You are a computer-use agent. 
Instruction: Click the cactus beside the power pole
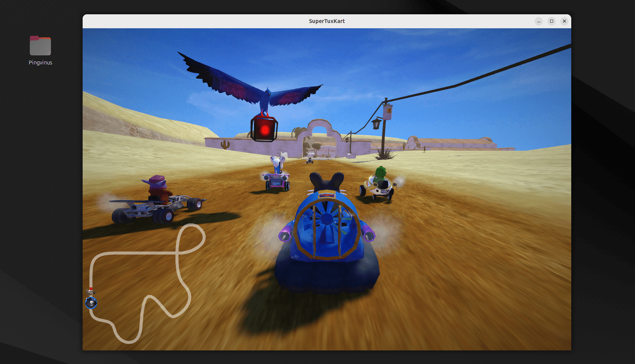404,145
